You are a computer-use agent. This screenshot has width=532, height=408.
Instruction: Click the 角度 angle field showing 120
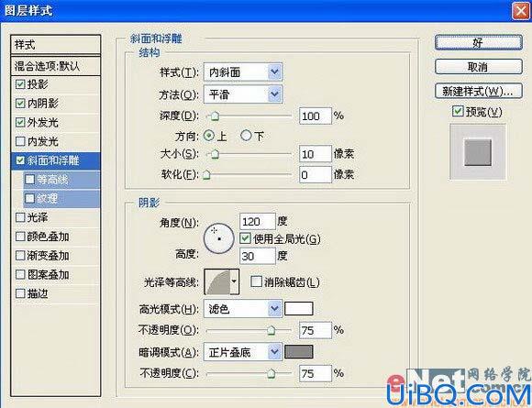(x=258, y=222)
